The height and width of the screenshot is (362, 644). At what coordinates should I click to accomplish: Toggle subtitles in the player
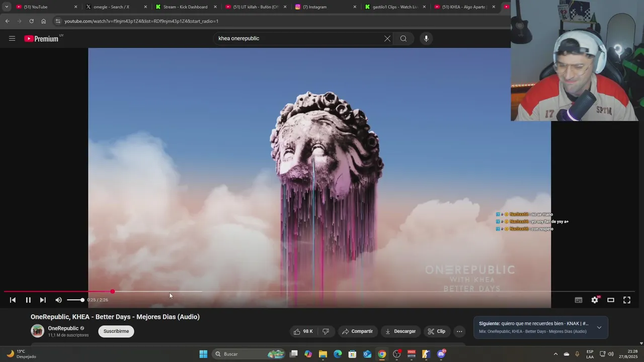pyautogui.click(x=579, y=300)
